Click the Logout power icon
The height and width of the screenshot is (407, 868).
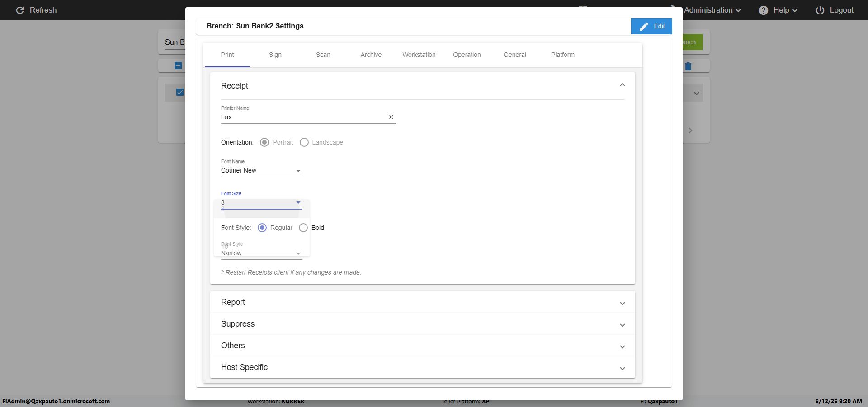820,10
